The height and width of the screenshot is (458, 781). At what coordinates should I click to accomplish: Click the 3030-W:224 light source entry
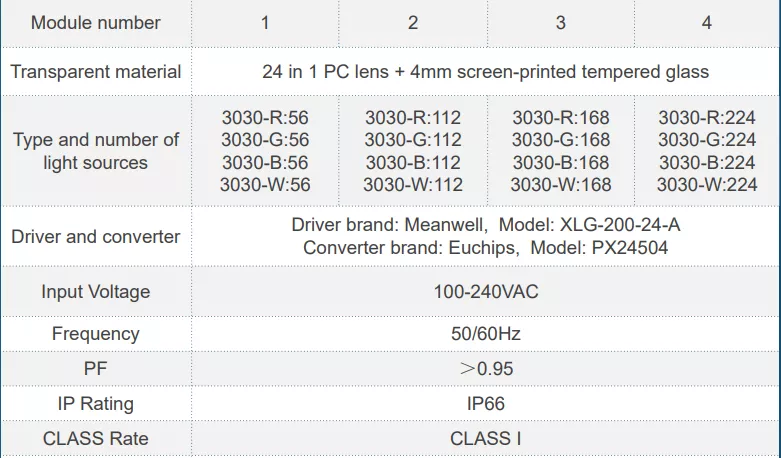[707, 184]
